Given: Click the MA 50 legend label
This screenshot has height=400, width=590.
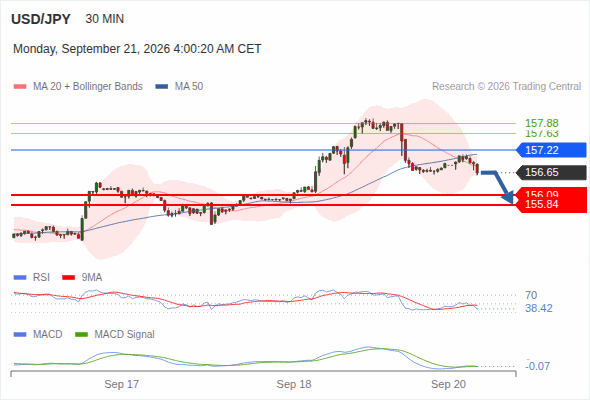Looking at the screenshot, I should pos(189,87).
